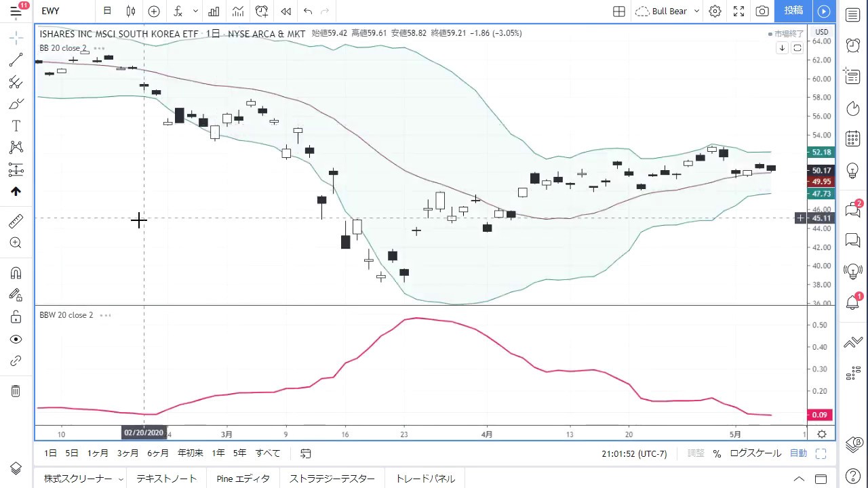Take a chart snapshot with camera icon
This screenshot has width=868, height=488.
click(x=762, y=11)
